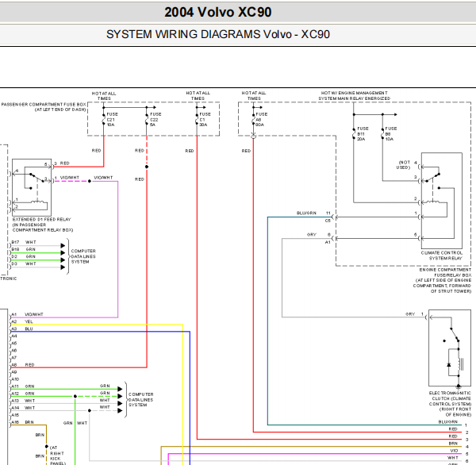The height and width of the screenshot is (465, 476).
Task: Click the "BLU/GRN 1" wire label at bottom right
Action: point(453,422)
